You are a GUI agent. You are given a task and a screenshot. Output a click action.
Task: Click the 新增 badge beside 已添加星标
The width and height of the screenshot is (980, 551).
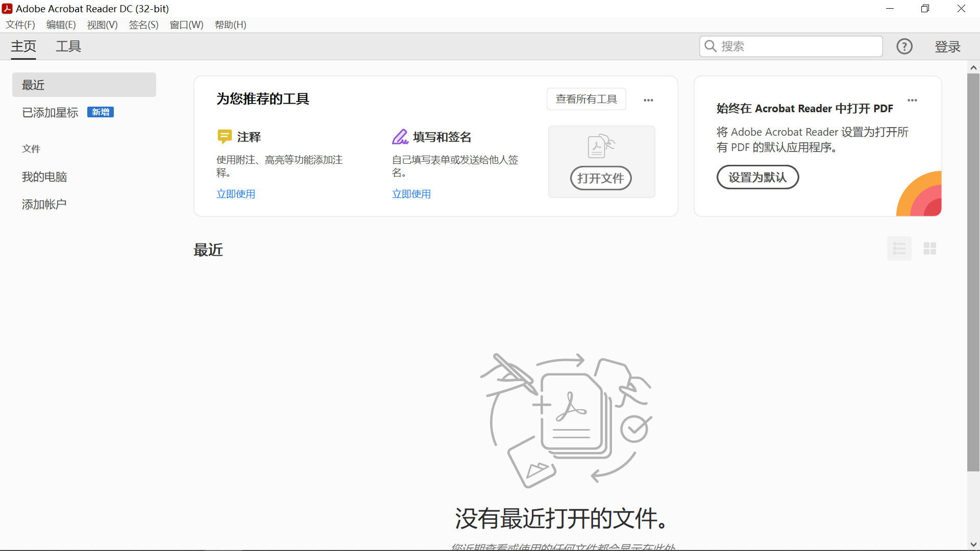(x=101, y=112)
